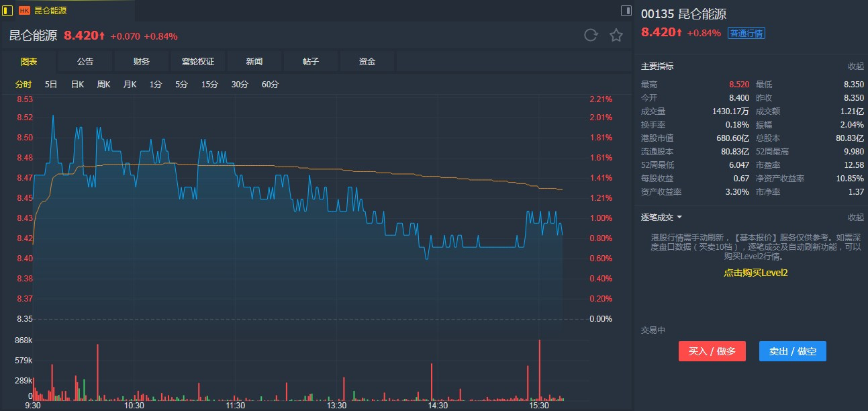The image size is (868, 411).
Task: Click the 52周最高 value 9.980
Action: [854, 151]
